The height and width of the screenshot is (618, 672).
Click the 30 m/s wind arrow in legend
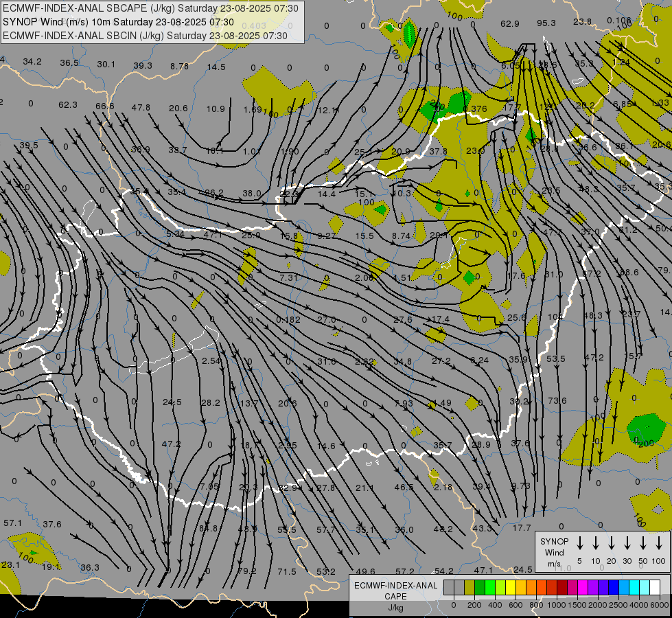(627, 542)
